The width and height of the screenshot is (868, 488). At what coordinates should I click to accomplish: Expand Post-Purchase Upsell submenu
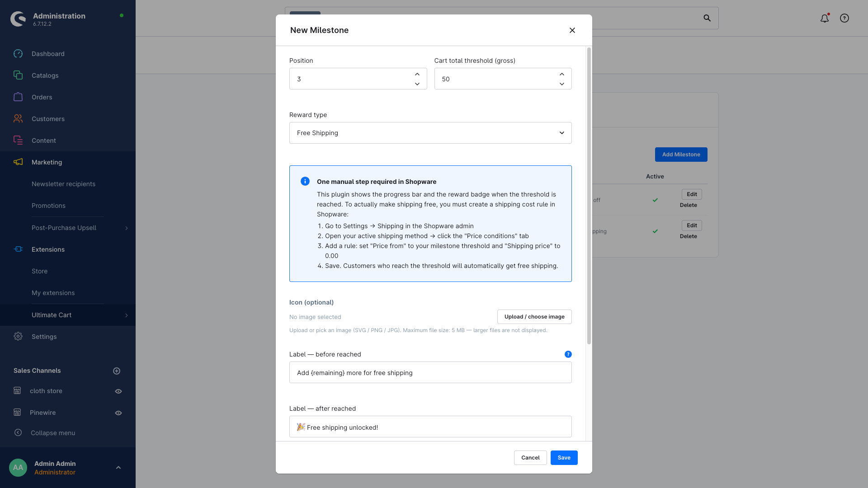pyautogui.click(x=127, y=228)
